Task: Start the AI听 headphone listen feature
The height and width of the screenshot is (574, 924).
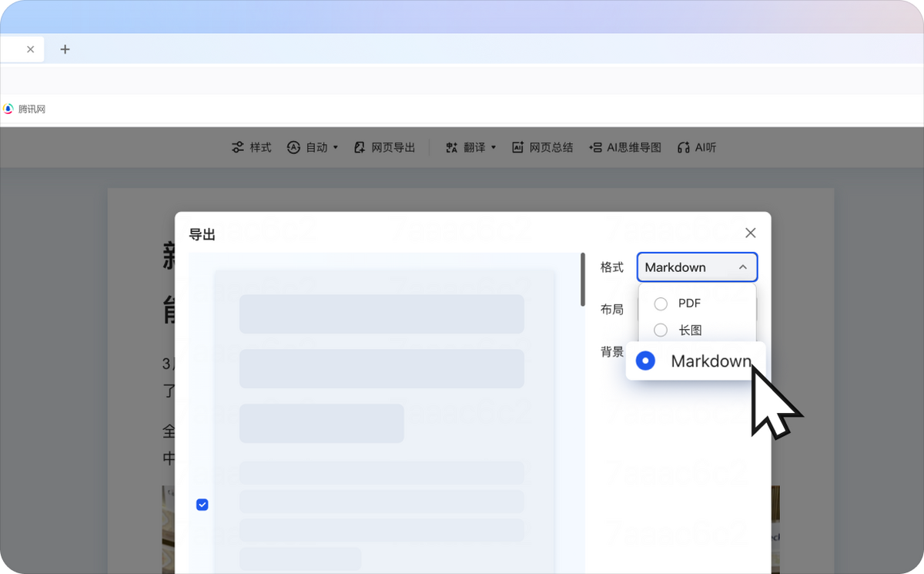Action: pyautogui.click(x=683, y=147)
